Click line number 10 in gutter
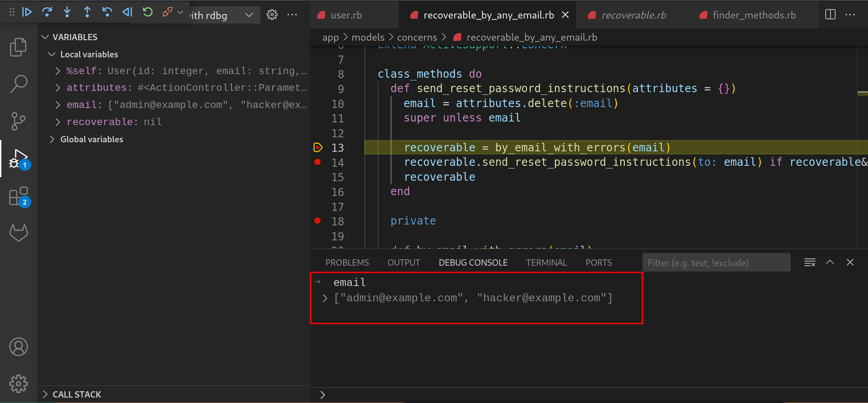The height and width of the screenshot is (403, 868). pos(338,104)
